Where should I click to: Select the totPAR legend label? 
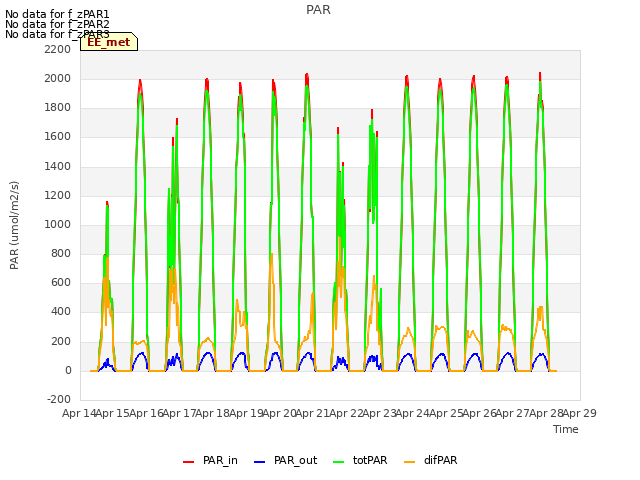click(x=370, y=460)
